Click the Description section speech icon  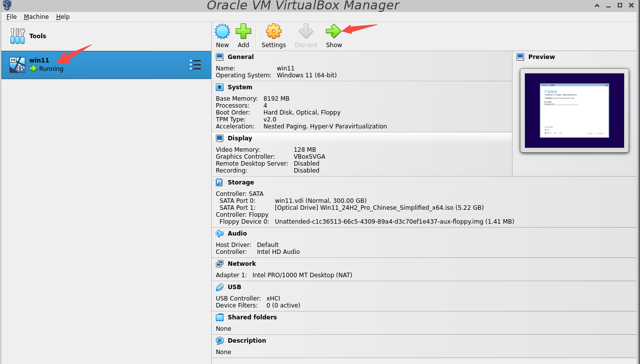point(220,341)
